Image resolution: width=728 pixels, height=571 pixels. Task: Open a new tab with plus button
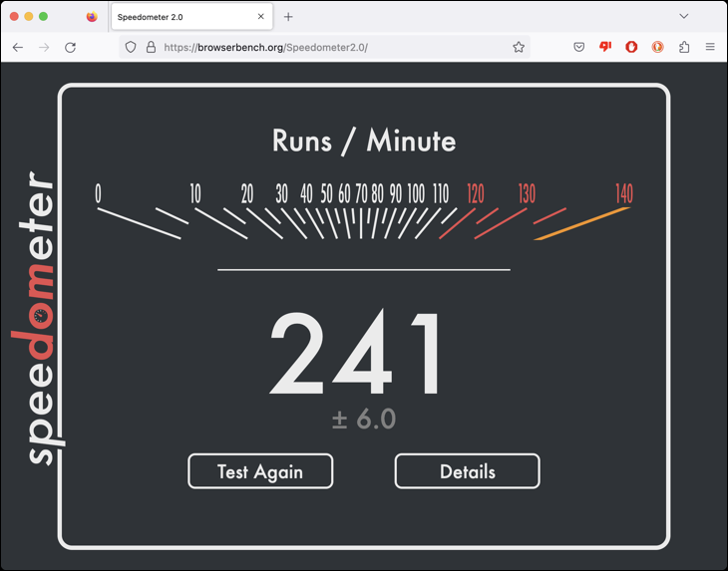click(x=288, y=17)
